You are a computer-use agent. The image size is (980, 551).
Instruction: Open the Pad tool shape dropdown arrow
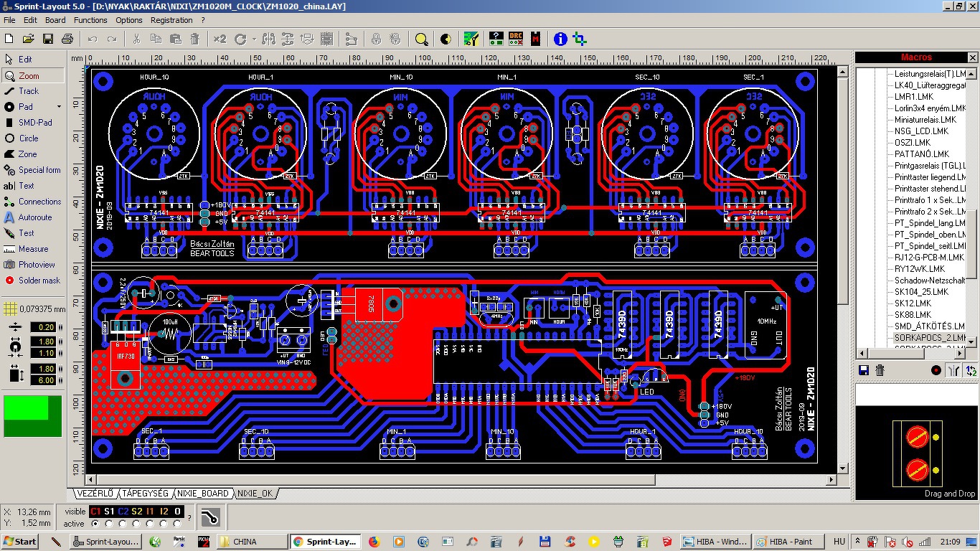pos(60,107)
